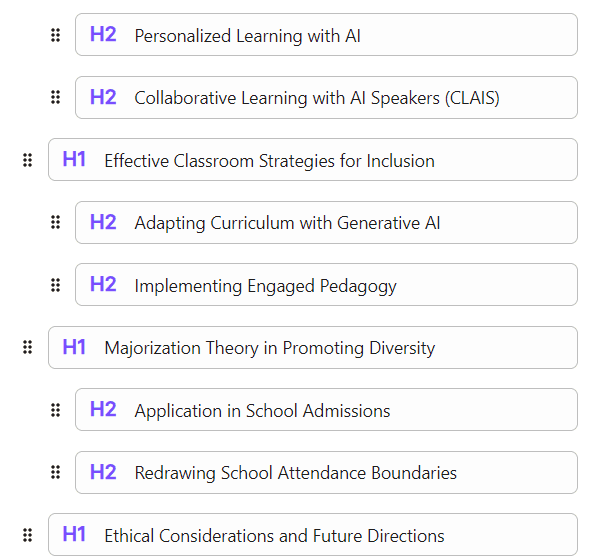Click H2 level badge on Personalized Learning item
The height and width of the screenshot is (560, 600).
(103, 35)
